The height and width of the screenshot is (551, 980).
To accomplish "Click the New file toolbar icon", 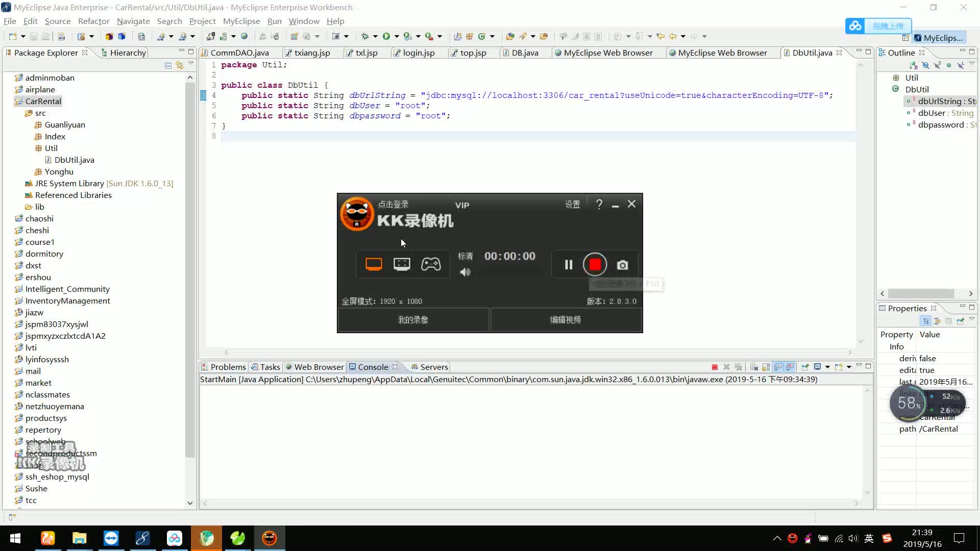I will point(13,36).
